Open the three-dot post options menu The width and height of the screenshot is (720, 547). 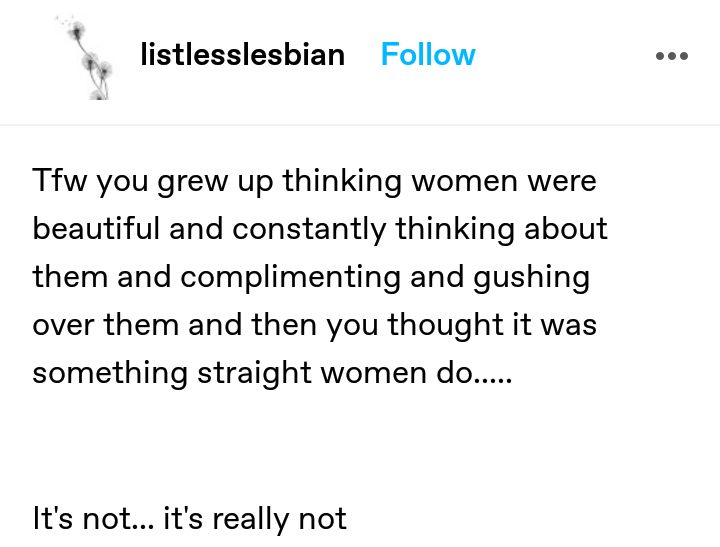click(672, 56)
